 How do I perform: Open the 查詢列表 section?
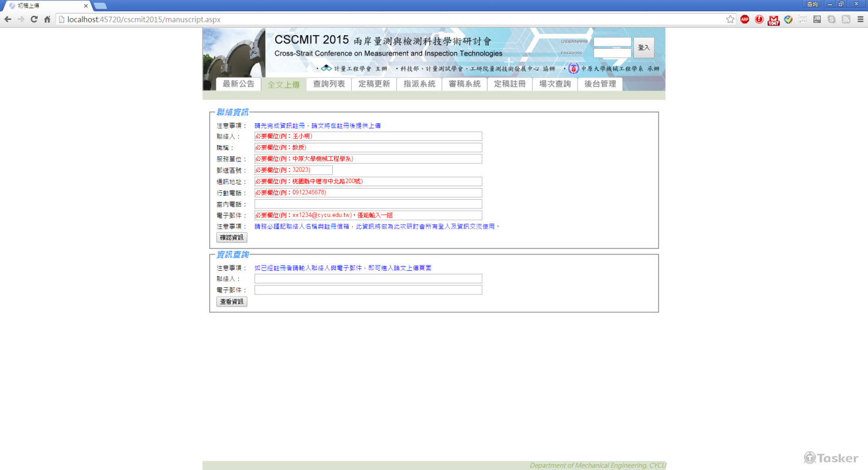pyautogui.click(x=328, y=83)
